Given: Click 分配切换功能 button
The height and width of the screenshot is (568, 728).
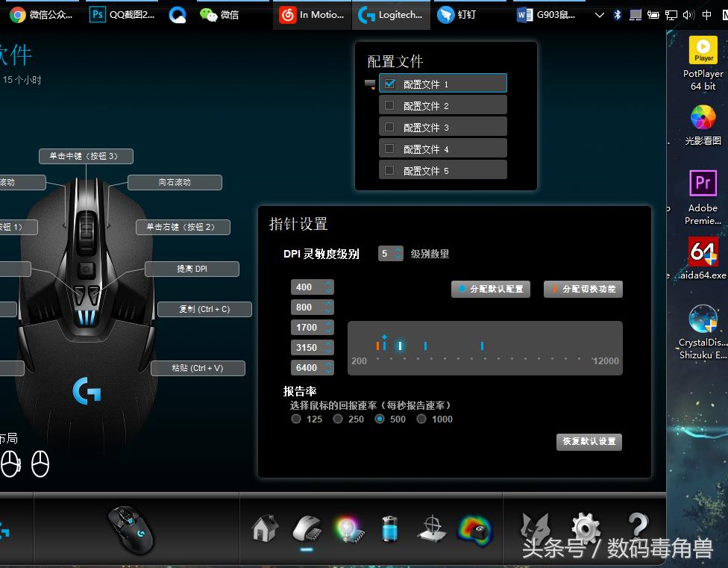Looking at the screenshot, I should (x=583, y=289).
